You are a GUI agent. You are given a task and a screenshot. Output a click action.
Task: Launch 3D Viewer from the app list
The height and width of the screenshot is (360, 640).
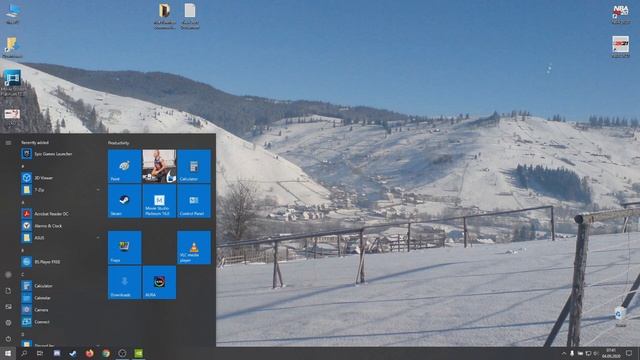coord(61,178)
